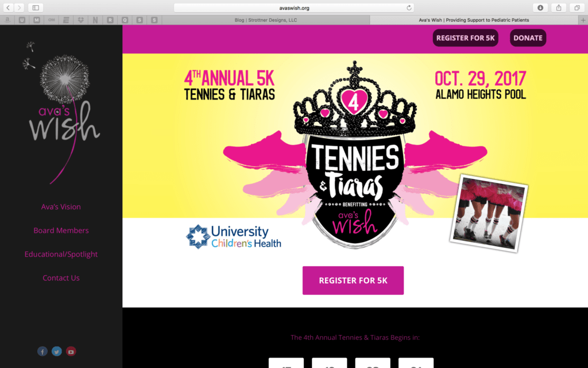This screenshot has width=588, height=368.
Task: Open the Dropbox pinned tab
Action: [x=80, y=20]
